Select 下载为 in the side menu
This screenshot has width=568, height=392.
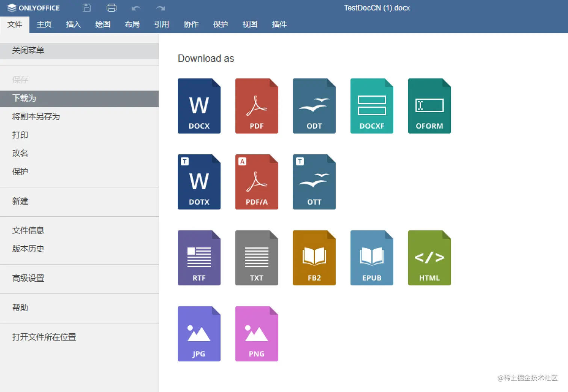[x=79, y=99]
